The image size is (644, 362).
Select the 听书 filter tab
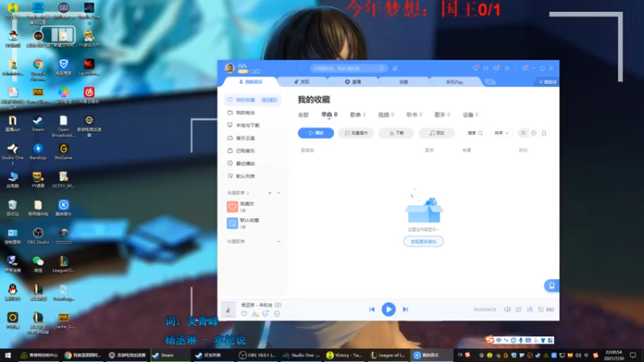[414, 115]
